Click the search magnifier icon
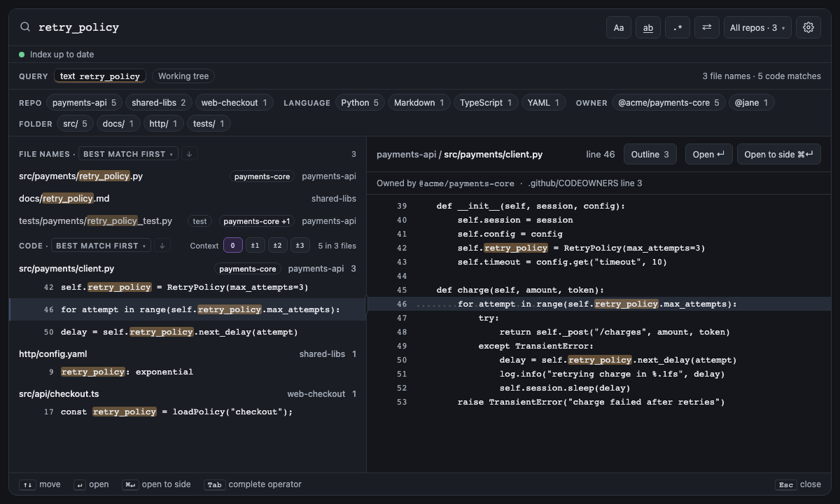This screenshot has height=504, width=840. point(25,27)
